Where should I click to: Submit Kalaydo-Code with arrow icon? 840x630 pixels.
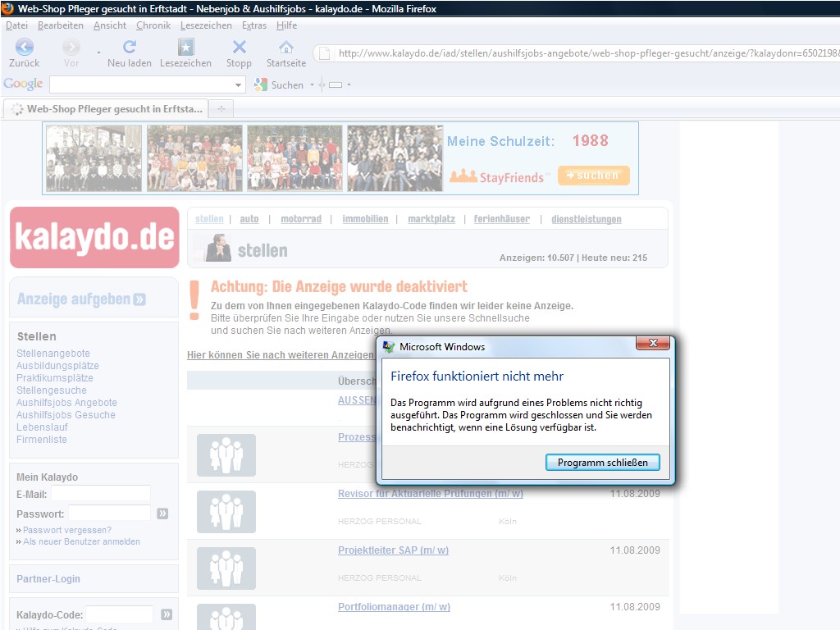coord(167,614)
